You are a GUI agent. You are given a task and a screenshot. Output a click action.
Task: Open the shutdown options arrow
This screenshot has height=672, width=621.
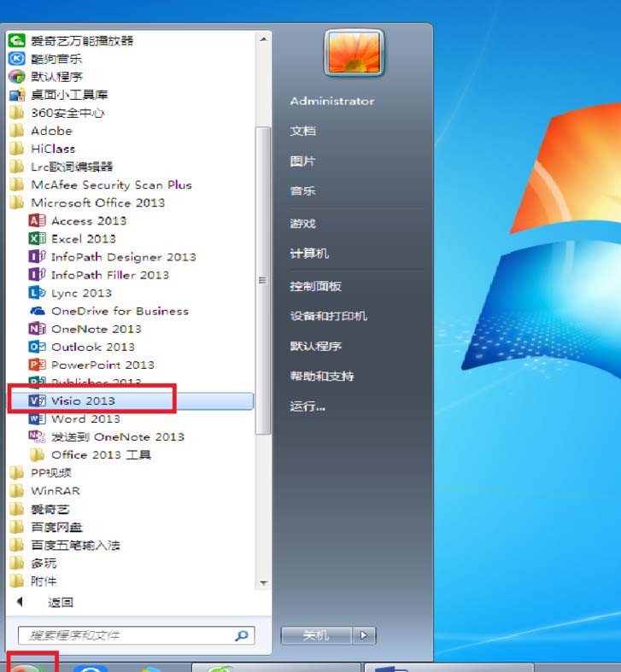[364, 635]
